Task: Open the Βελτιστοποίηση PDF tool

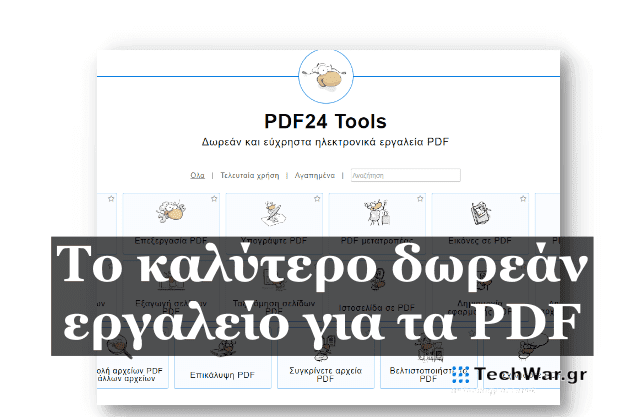Action: 428,374
